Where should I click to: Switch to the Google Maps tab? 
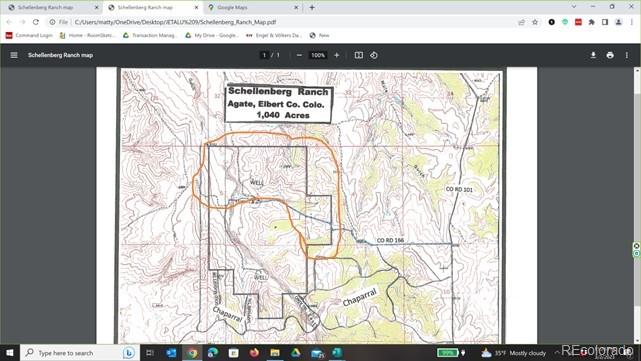(x=252, y=7)
